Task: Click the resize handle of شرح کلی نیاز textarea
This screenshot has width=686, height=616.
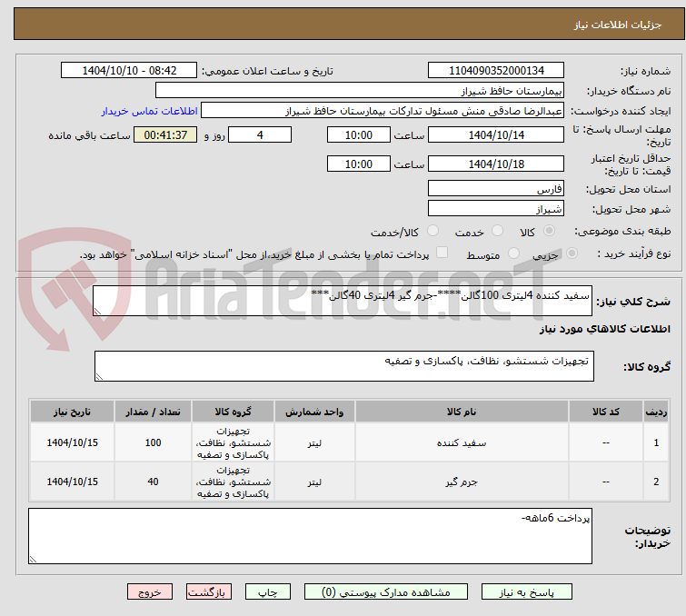Action: (97, 311)
